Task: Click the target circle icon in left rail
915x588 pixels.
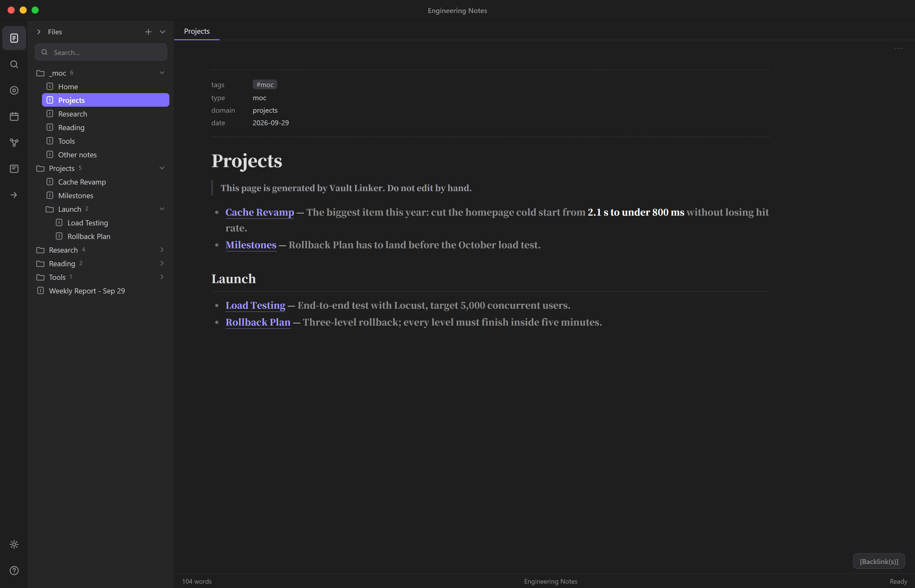Action: coord(14,90)
